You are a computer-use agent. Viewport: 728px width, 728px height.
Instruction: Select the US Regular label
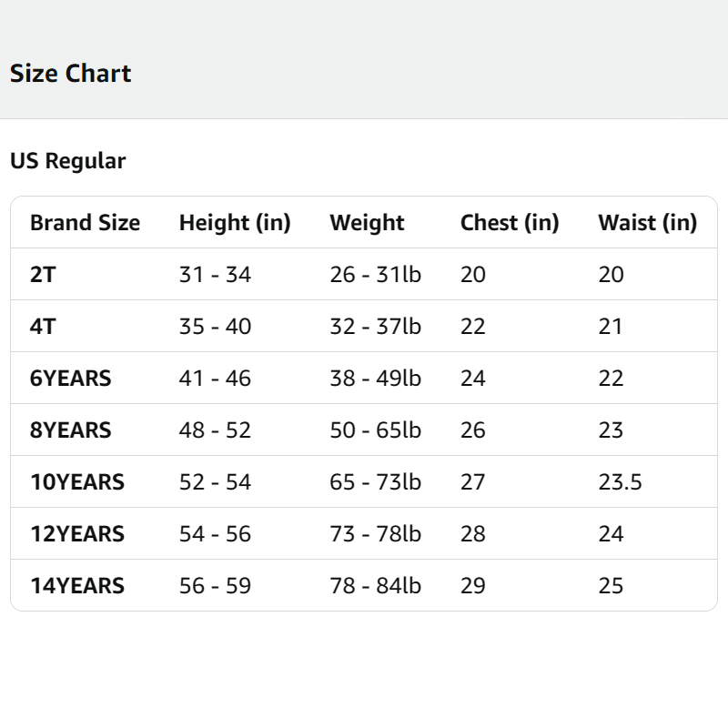pyautogui.click(x=67, y=161)
